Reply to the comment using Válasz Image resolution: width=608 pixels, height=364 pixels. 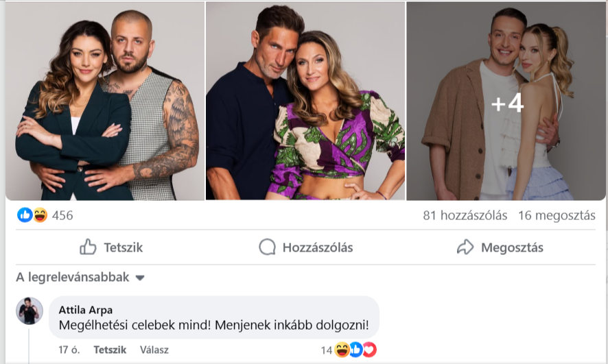[154, 350]
